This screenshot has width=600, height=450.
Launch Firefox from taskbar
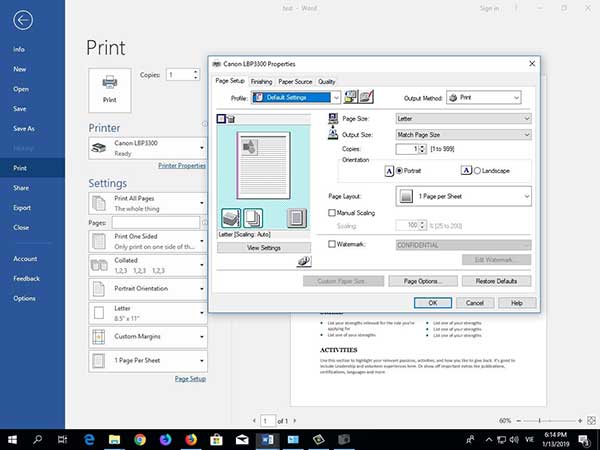(x=191, y=440)
